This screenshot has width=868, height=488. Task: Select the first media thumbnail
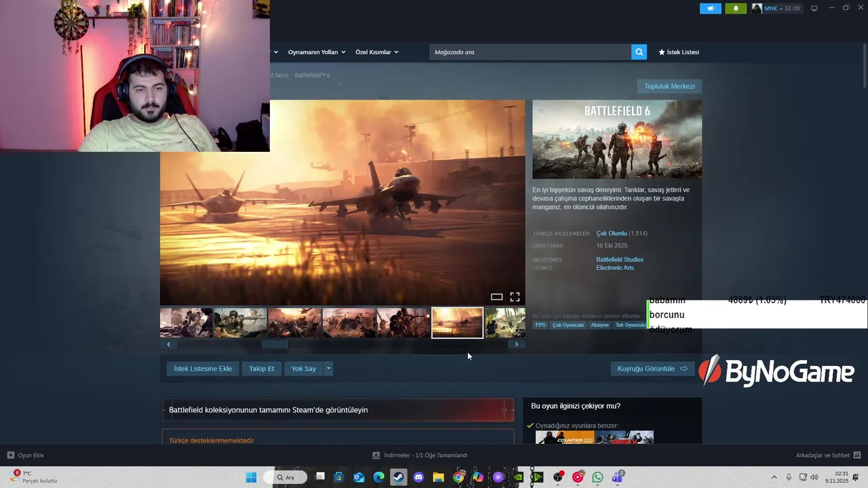point(186,323)
